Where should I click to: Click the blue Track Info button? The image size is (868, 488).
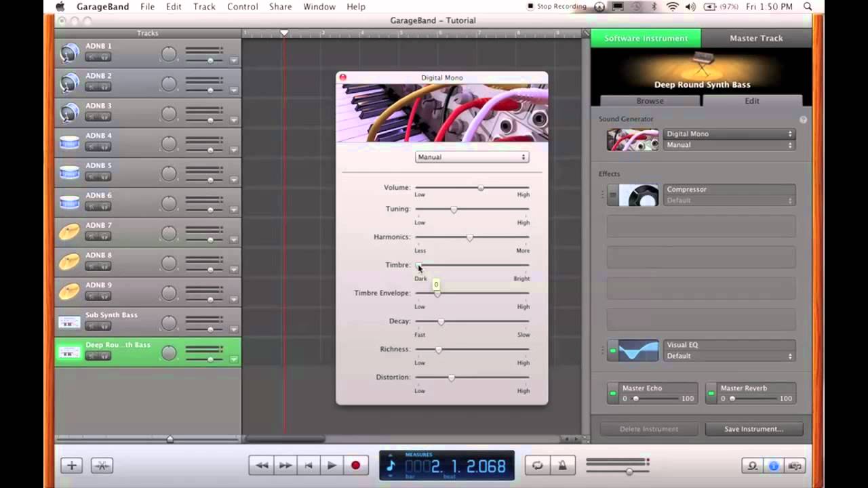coord(774,466)
